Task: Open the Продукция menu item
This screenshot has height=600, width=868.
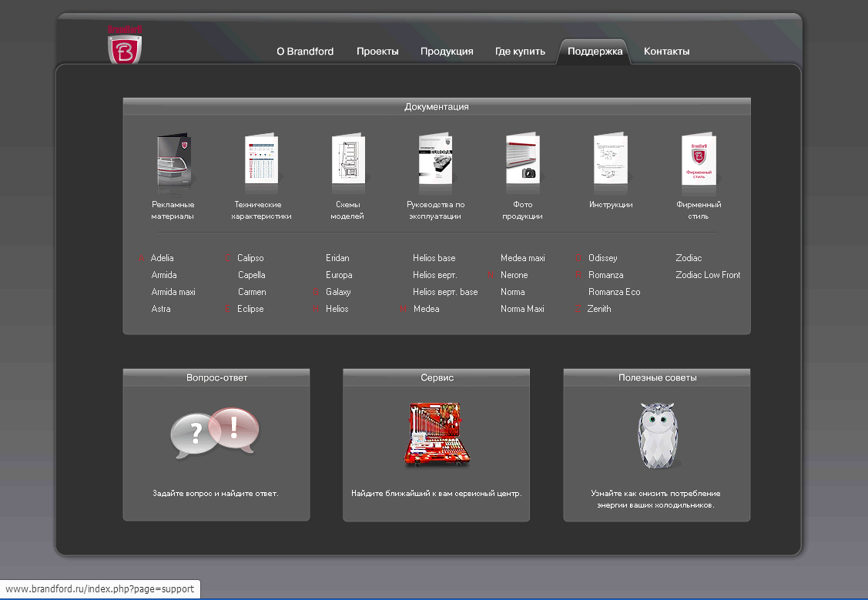Action: (x=447, y=52)
